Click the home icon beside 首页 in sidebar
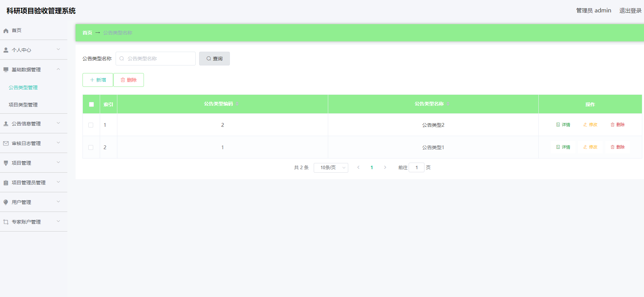This screenshot has height=297, width=644. tap(6, 31)
